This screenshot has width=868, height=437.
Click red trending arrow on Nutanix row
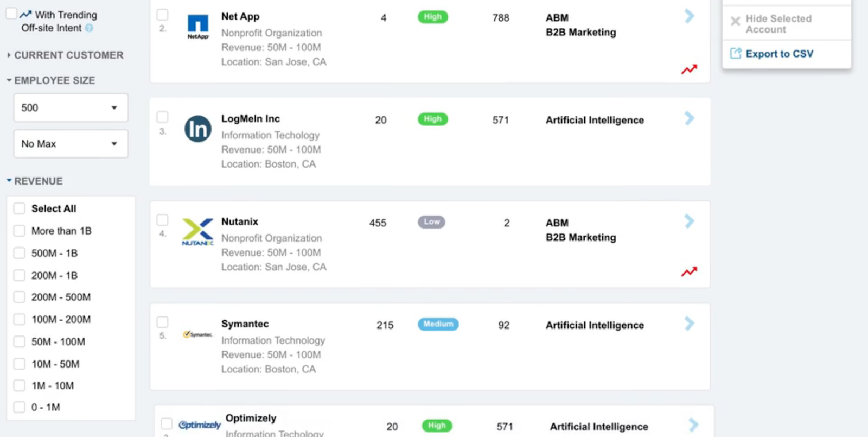[x=689, y=271]
